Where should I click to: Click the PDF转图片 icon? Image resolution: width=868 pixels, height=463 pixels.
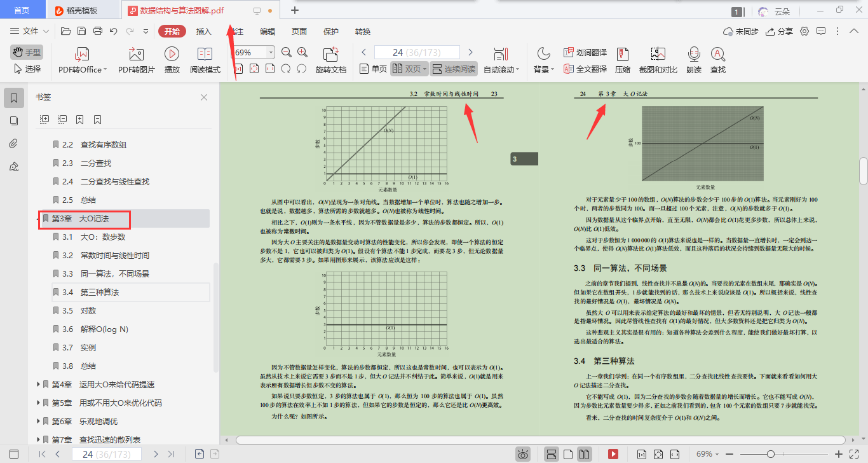pos(136,54)
